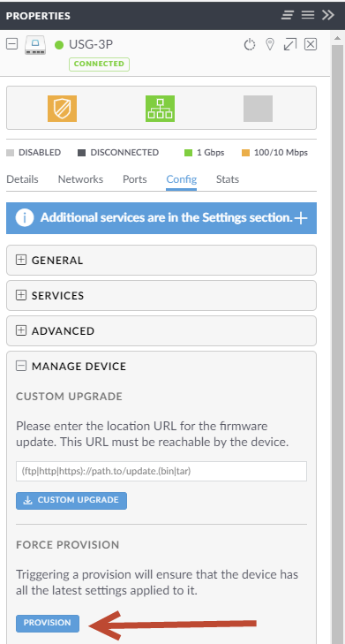
Task: Collapse the USG-3P device entry
Action: coord(11,44)
